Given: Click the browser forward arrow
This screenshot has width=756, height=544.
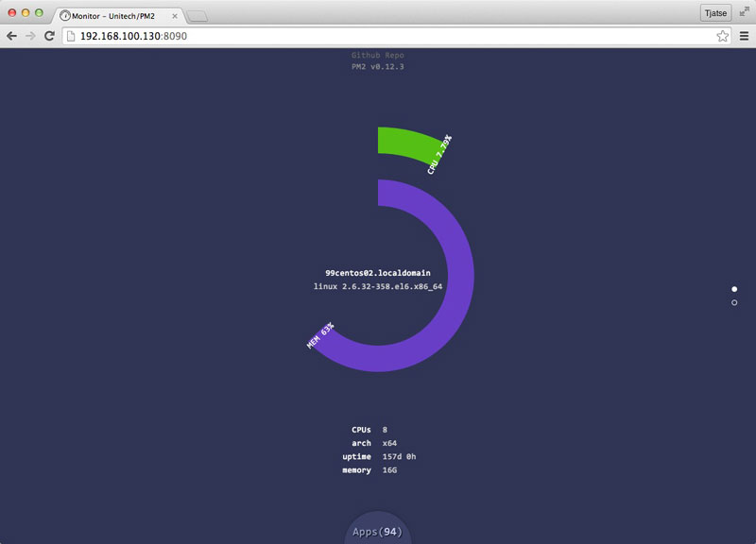Looking at the screenshot, I should pos(30,36).
